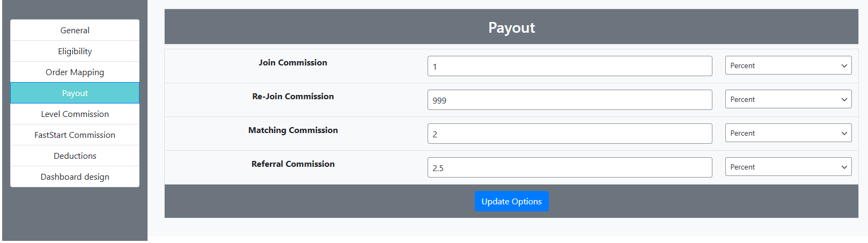Select the highlighted Payout tab

tap(75, 93)
